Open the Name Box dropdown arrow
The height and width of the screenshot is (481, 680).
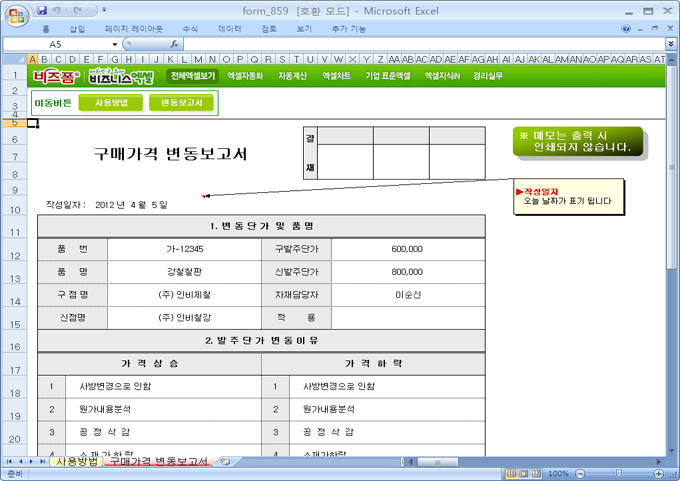(115, 45)
